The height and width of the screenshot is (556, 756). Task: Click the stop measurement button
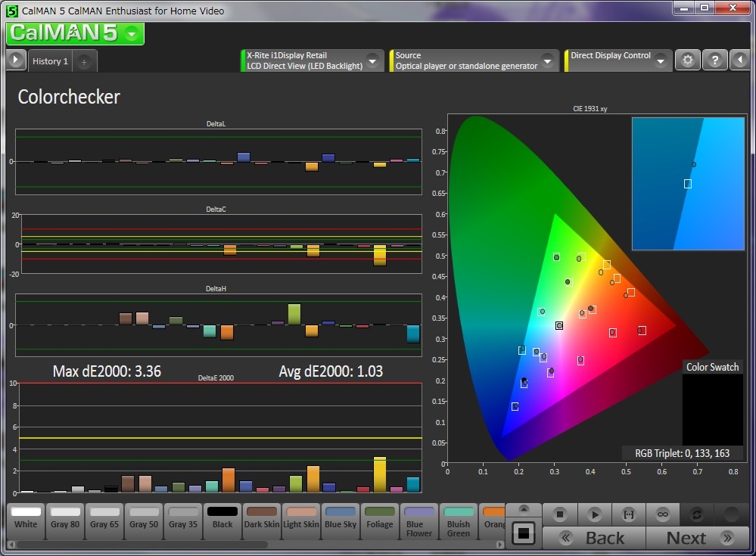pos(560,514)
